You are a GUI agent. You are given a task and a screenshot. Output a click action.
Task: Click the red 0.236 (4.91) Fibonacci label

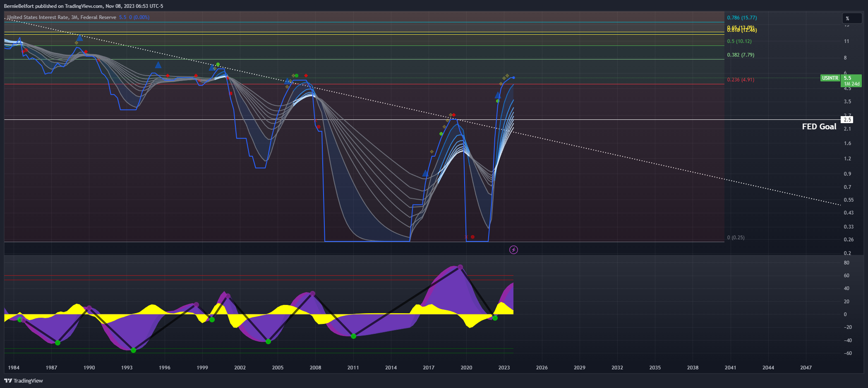pyautogui.click(x=741, y=80)
